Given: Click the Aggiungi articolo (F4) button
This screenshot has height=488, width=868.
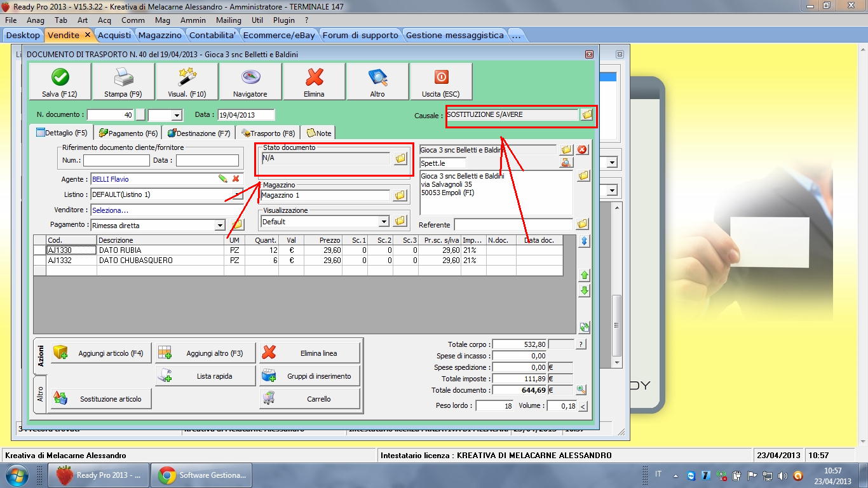Looking at the screenshot, I should (102, 353).
